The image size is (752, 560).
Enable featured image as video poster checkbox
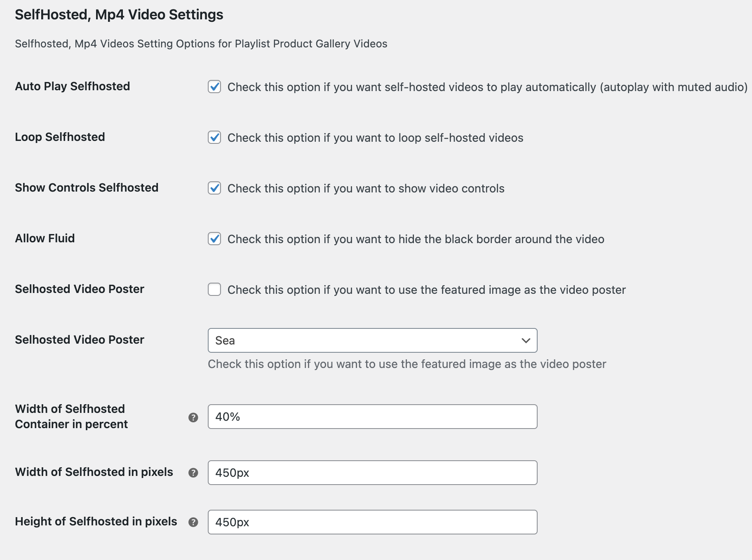click(214, 290)
